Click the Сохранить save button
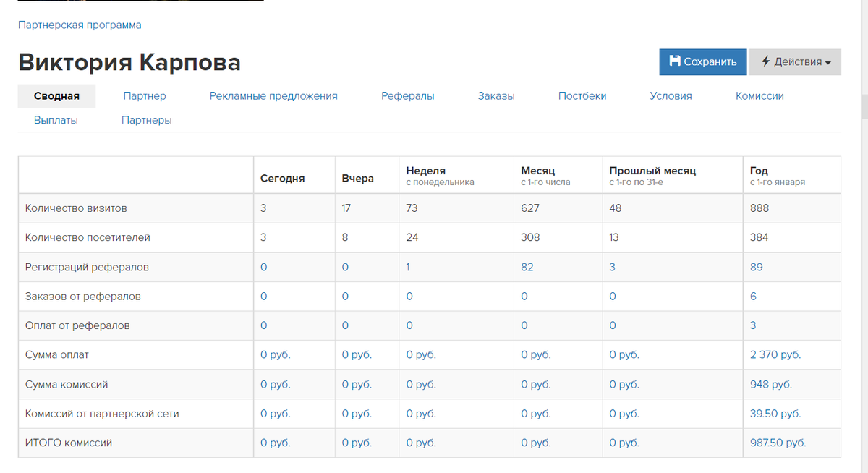This screenshot has width=868, height=473. tap(702, 61)
